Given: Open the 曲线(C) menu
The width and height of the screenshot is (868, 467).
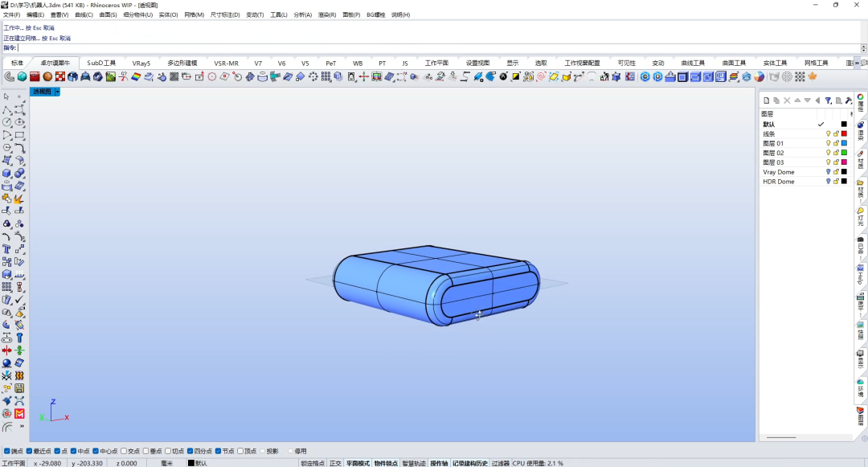Looking at the screenshot, I should [84, 15].
